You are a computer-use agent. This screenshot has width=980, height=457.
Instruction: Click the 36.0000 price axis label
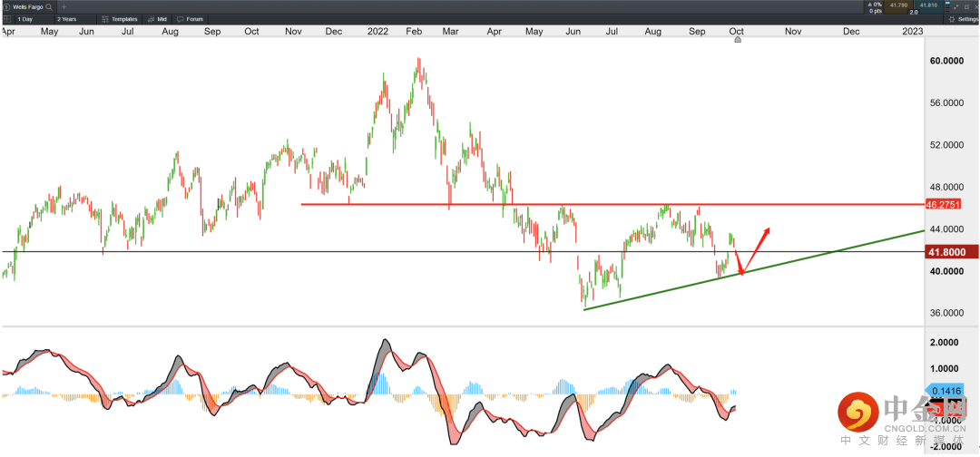945,314
